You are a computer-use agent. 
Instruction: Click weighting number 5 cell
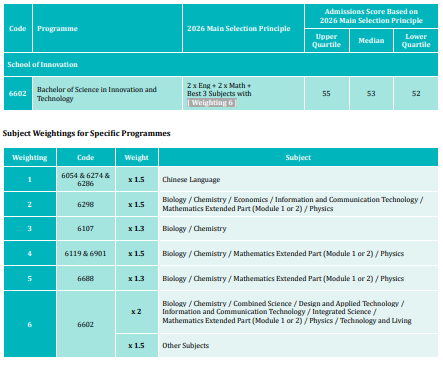[30, 278]
